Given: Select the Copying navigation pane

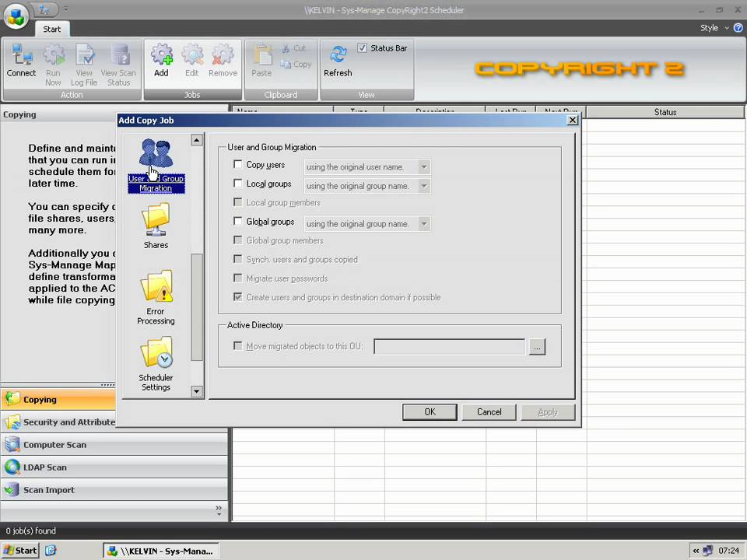Looking at the screenshot, I should pyautogui.click(x=58, y=400).
